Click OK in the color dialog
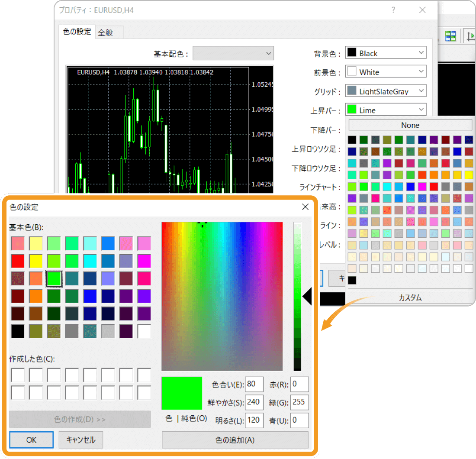 tap(31, 440)
